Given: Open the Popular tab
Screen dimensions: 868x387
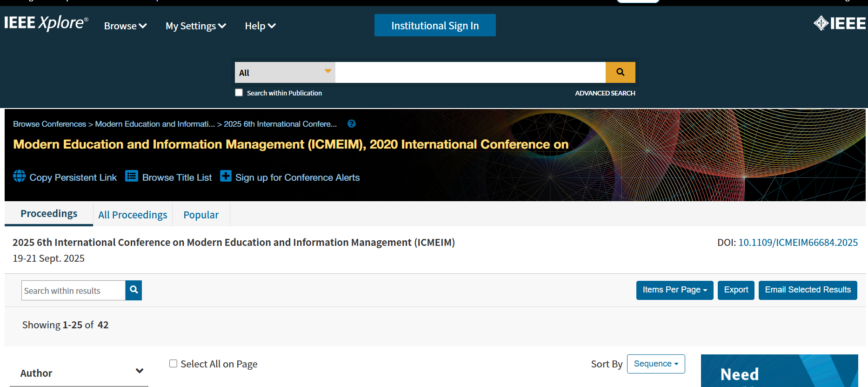Looking at the screenshot, I should [201, 215].
